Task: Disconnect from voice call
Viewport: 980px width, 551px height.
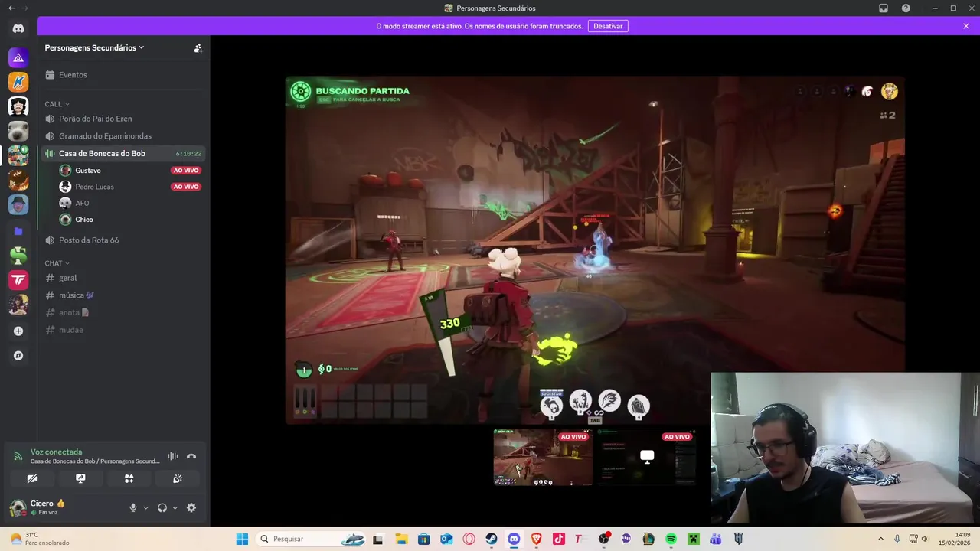Action: (x=191, y=456)
